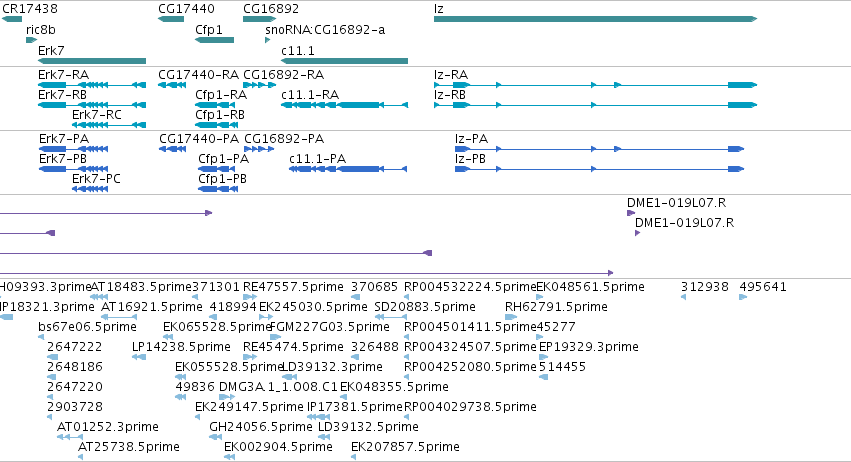Select the 2647220 feature label

[75, 387]
